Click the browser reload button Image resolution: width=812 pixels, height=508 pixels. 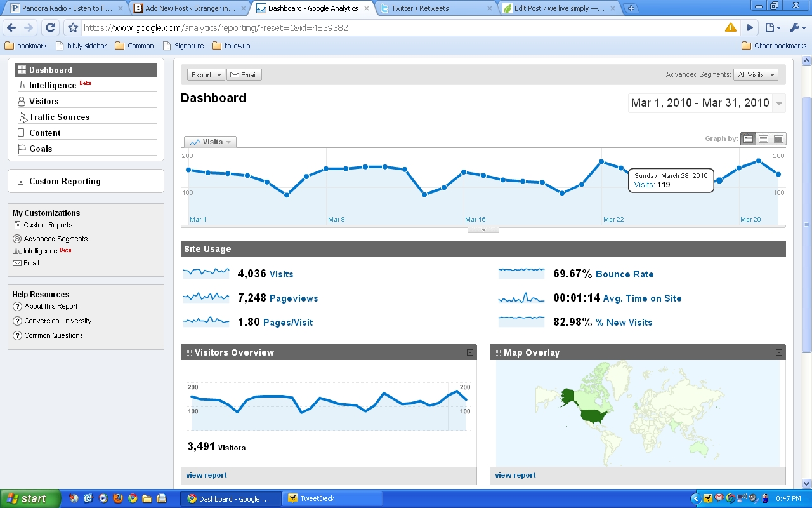click(51, 28)
